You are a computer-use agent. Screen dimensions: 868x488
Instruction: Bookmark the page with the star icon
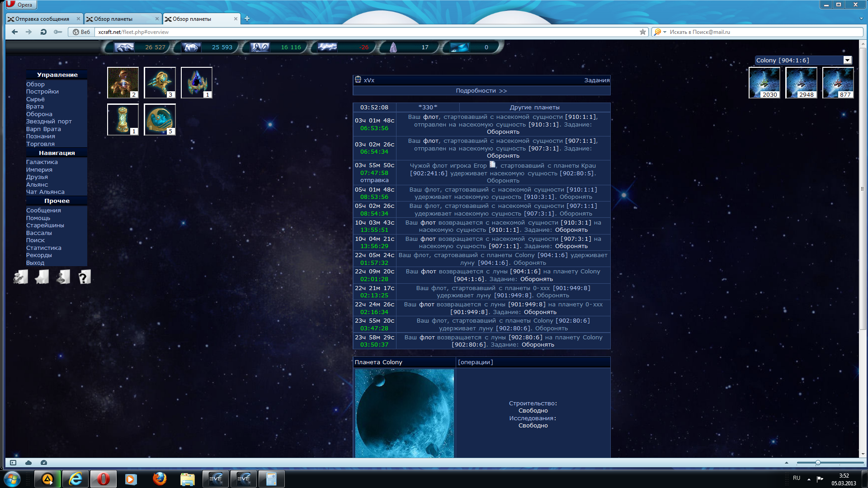(643, 32)
